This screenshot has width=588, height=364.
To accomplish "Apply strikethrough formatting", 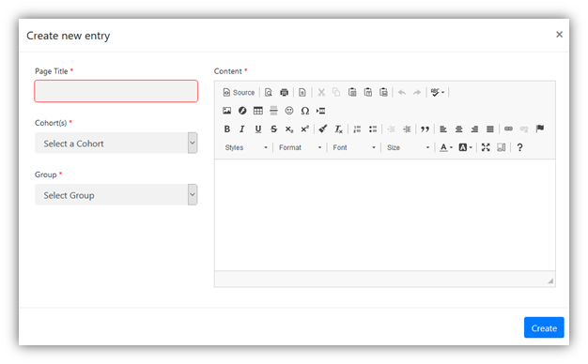I will (x=273, y=129).
